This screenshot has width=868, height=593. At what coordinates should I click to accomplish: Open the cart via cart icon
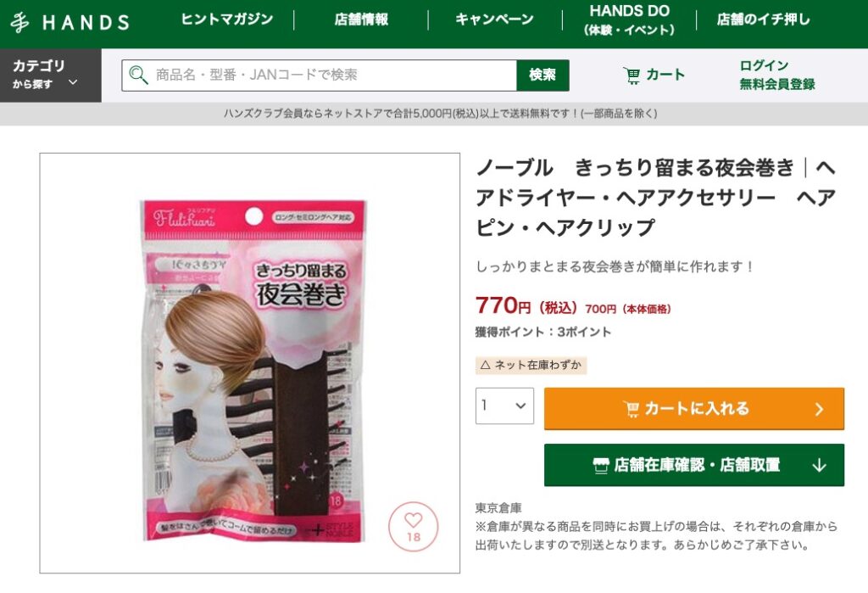coord(632,75)
